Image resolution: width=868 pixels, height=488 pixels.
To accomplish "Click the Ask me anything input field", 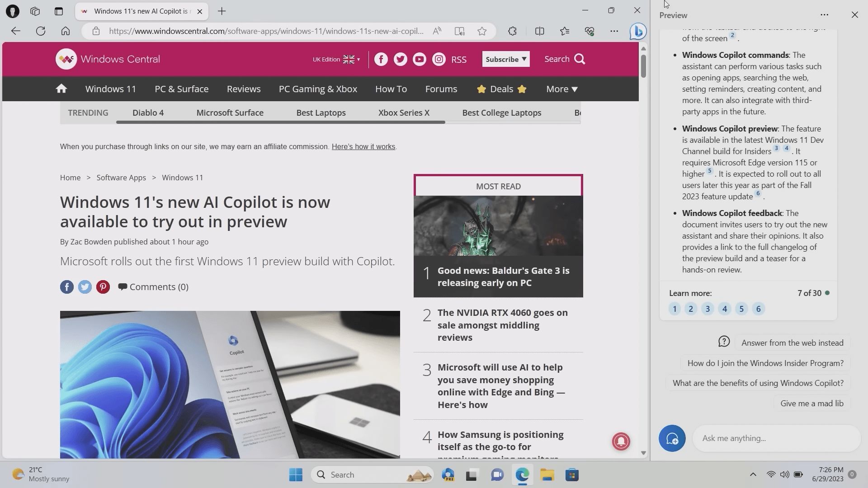I will click(x=769, y=438).
